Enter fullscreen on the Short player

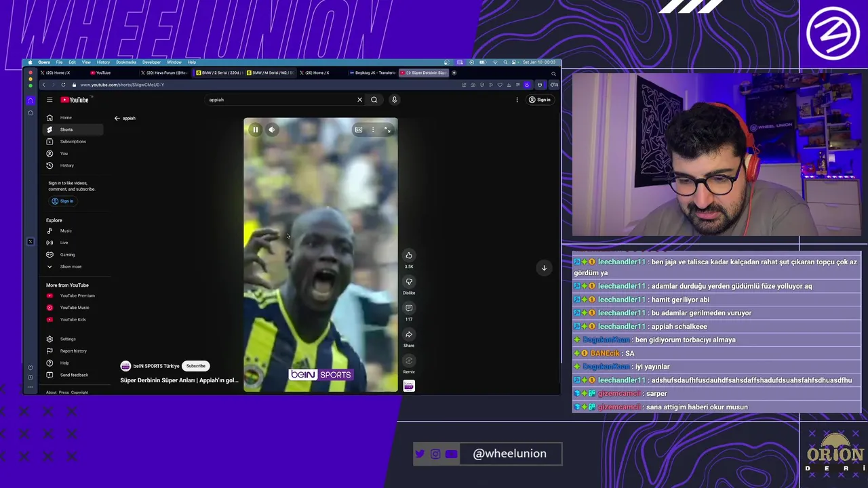click(387, 129)
